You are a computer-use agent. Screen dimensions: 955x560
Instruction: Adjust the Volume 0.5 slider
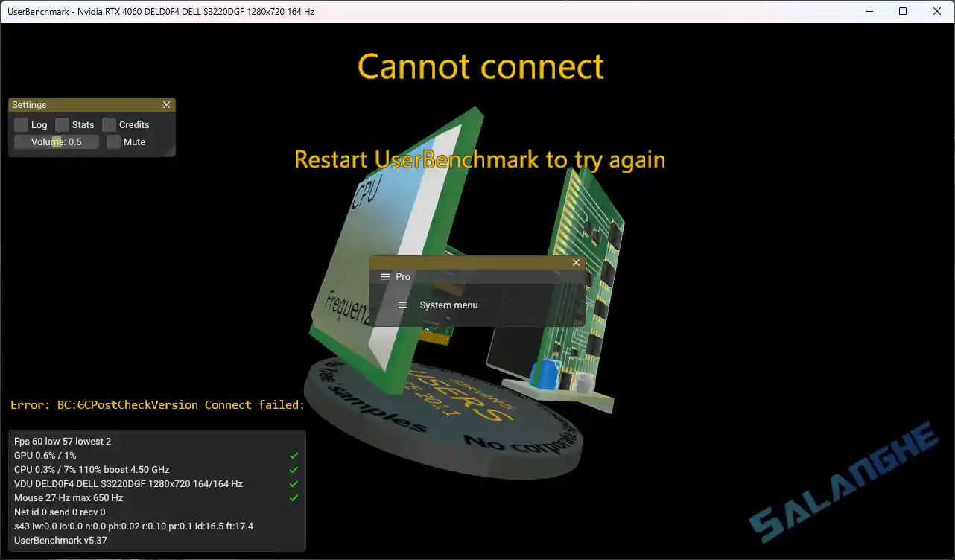pos(56,141)
